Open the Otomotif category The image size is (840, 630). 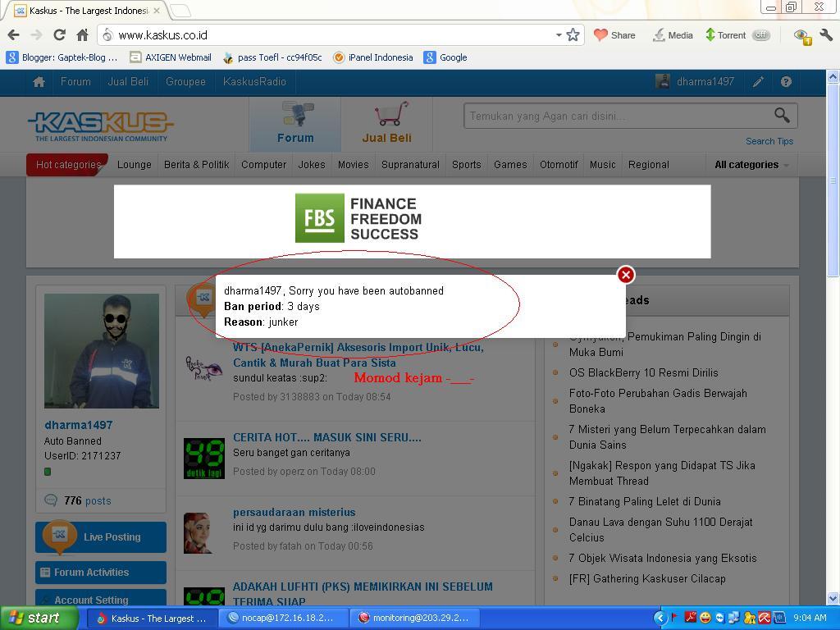tap(559, 164)
